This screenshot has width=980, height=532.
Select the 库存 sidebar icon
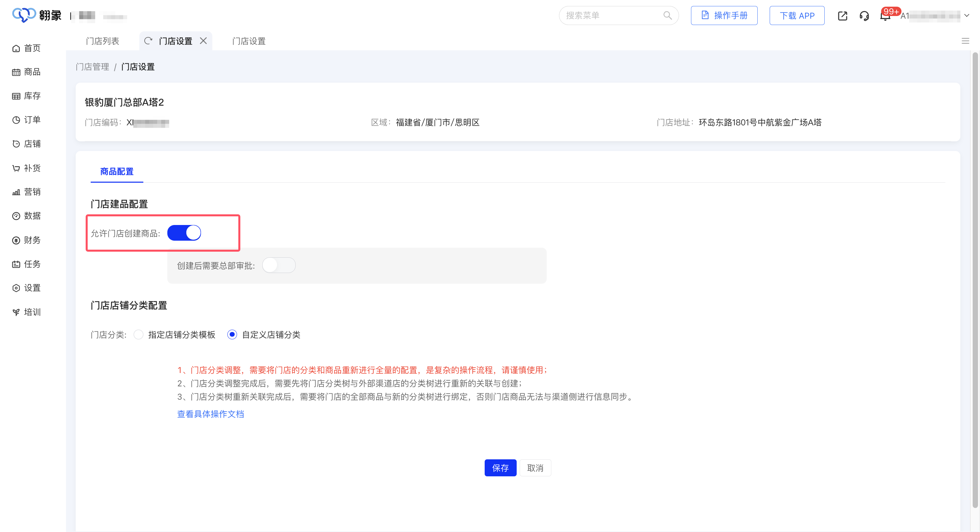27,96
